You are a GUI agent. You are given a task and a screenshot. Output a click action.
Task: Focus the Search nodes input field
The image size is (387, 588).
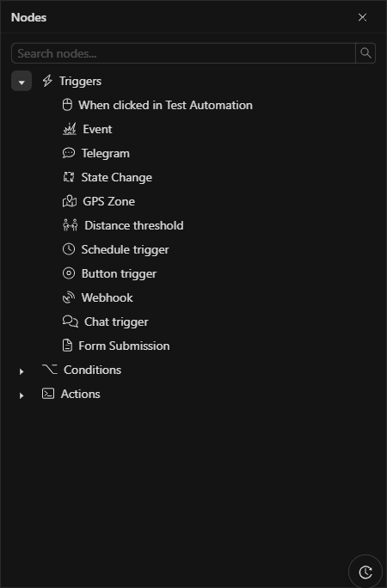tap(184, 53)
